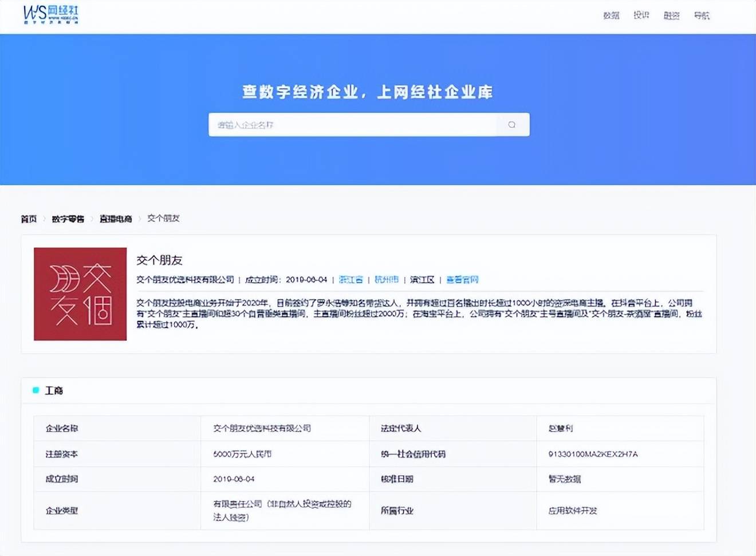Viewport: 756px width, 556px height.
Task: Open the 投诉 item in top navigation
Action: pos(641,15)
